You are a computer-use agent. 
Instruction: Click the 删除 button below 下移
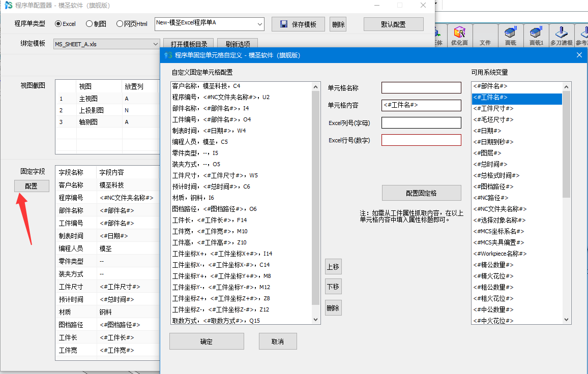(x=333, y=307)
